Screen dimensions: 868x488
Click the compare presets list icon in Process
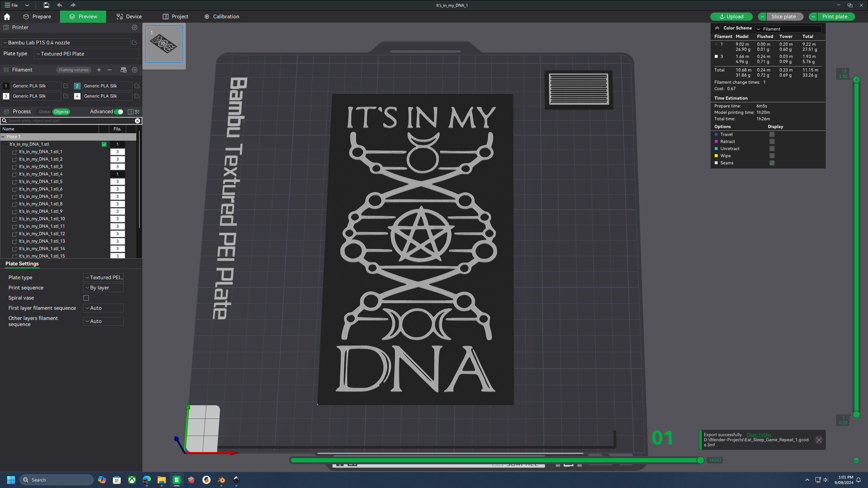point(131,112)
